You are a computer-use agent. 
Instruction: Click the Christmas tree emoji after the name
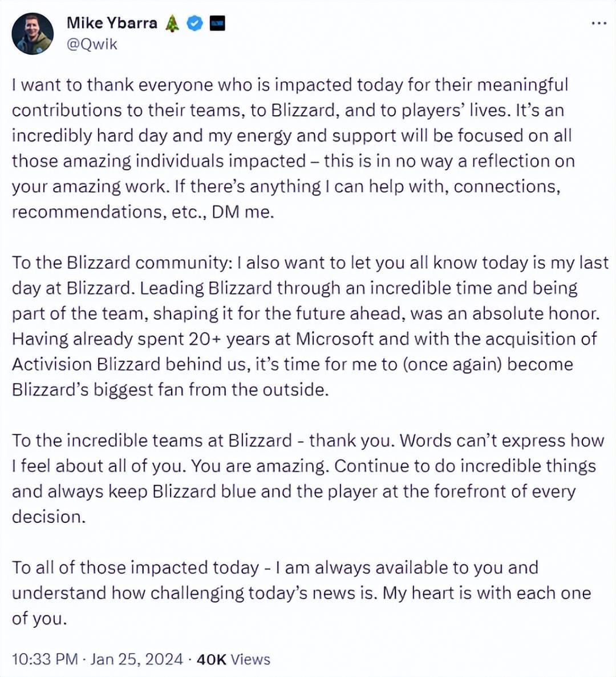[172, 23]
